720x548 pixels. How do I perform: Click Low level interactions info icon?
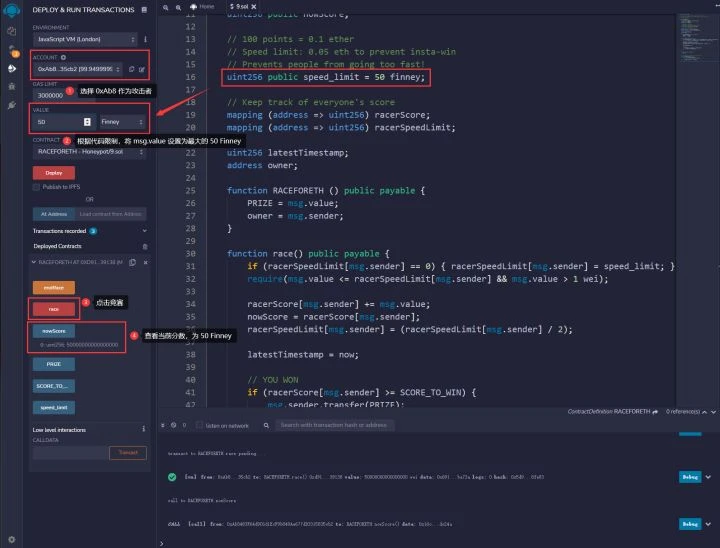[x=144, y=429]
